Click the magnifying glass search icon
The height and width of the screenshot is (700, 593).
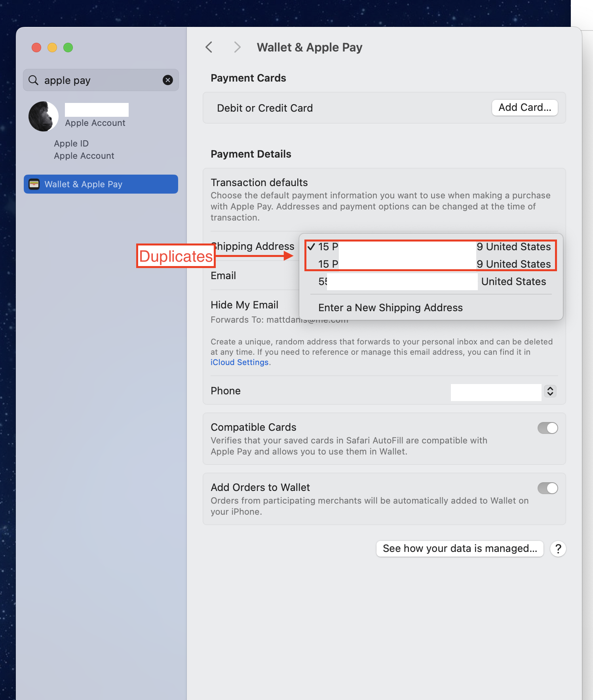tap(34, 80)
